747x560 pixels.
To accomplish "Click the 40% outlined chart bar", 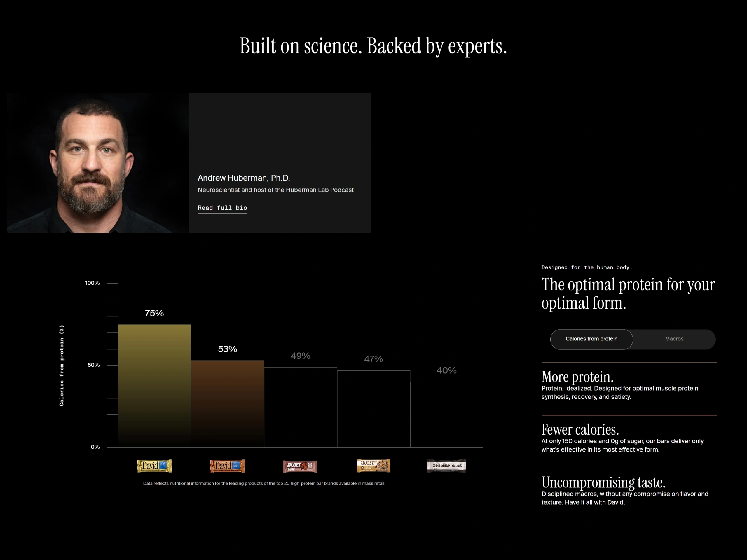I will coord(446,414).
